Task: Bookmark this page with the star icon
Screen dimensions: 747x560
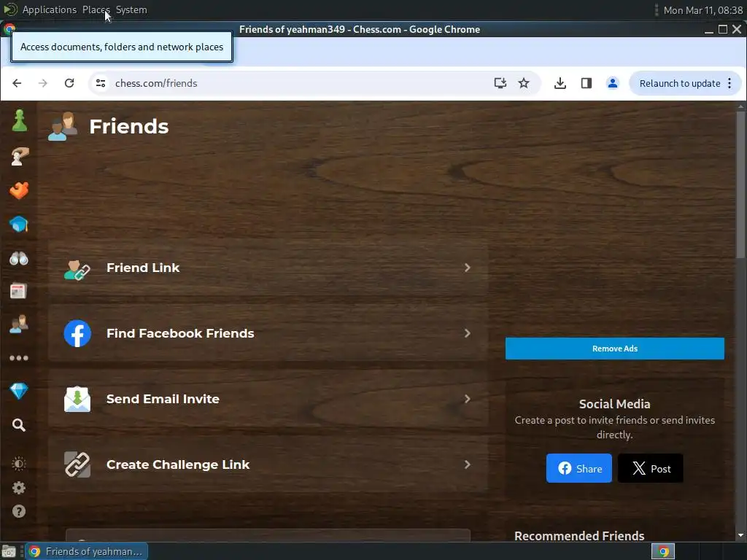Action: [x=524, y=83]
